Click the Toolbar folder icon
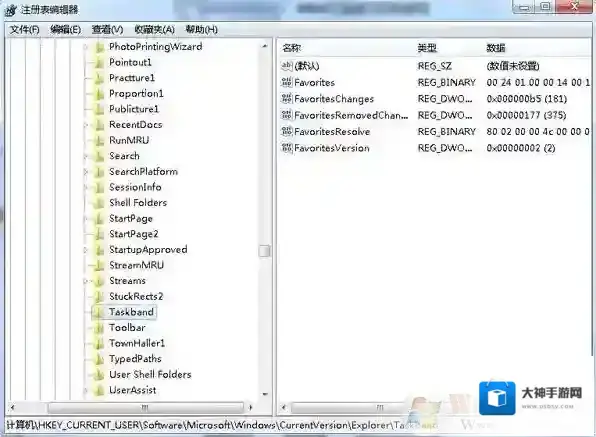 point(99,328)
